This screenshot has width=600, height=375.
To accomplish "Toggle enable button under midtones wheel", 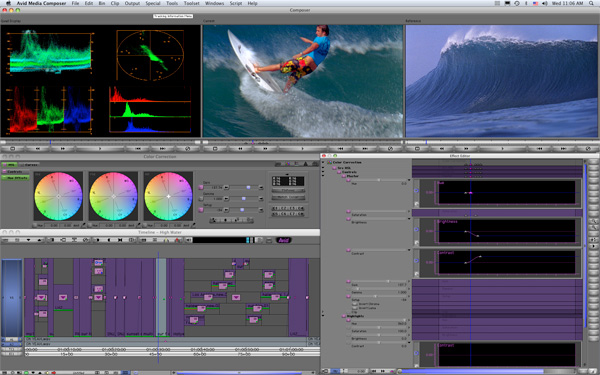I will point(90,225).
